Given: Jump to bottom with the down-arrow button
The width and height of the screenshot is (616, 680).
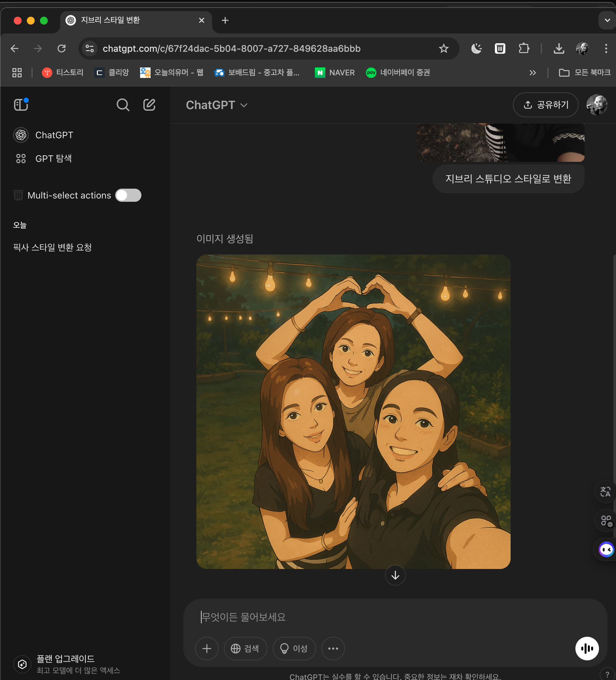Looking at the screenshot, I should pos(395,575).
